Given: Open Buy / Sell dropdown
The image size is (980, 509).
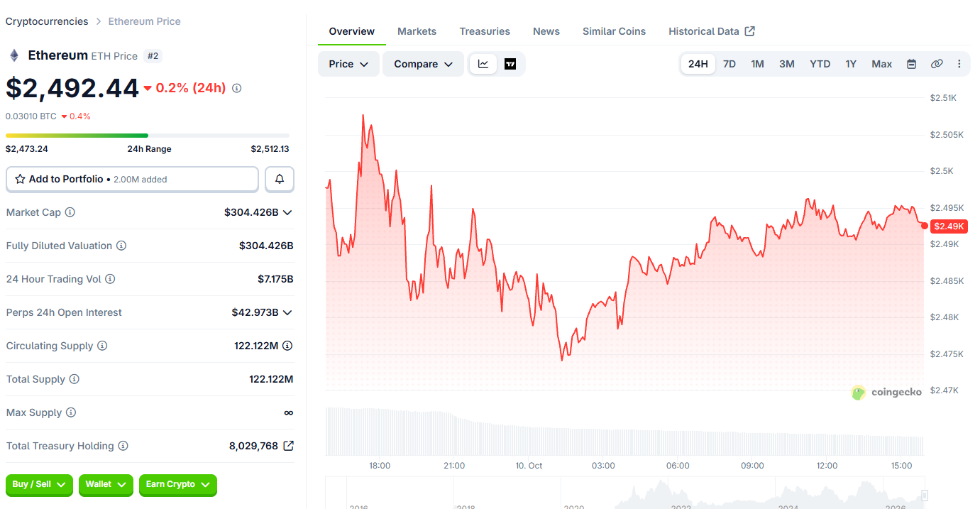Looking at the screenshot, I should [39, 485].
